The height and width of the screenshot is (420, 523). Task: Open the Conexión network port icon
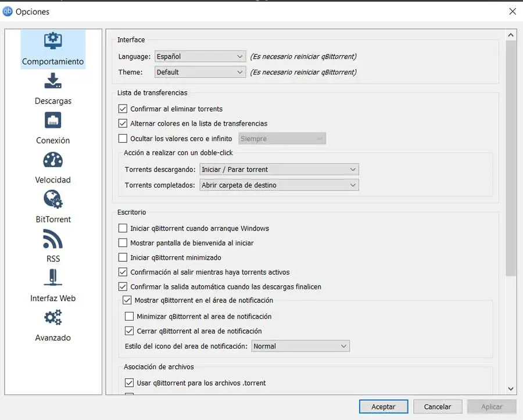53,120
